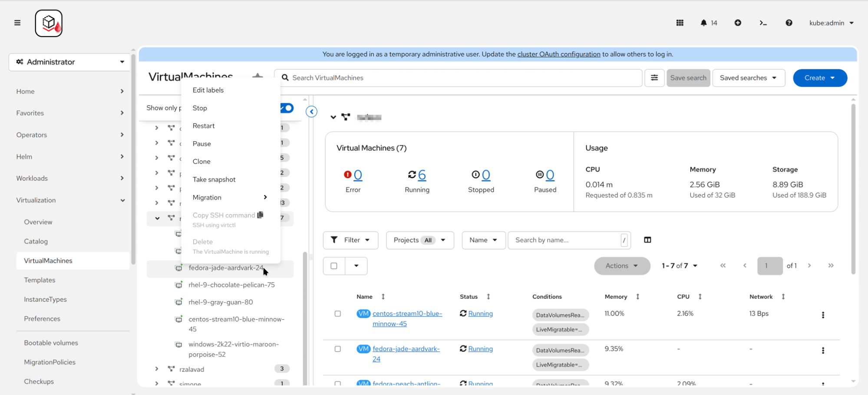Select Clone in the context menu
Image resolution: width=868 pixels, height=395 pixels.
(x=201, y=162)
